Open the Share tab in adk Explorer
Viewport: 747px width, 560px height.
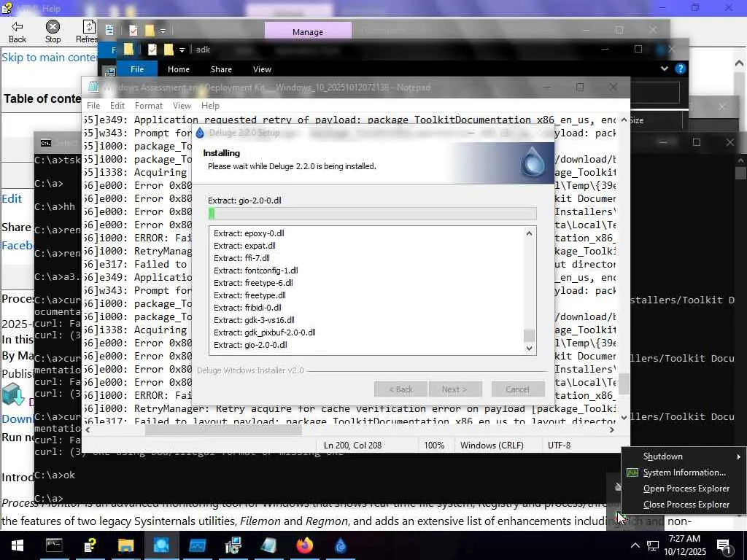[x=221, y=69]
